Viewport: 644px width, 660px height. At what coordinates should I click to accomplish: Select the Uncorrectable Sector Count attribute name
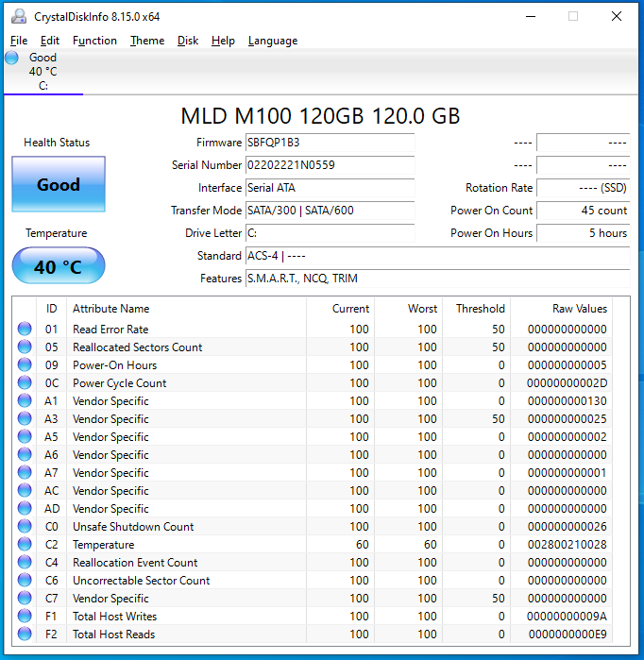click(x=141, y=581)
